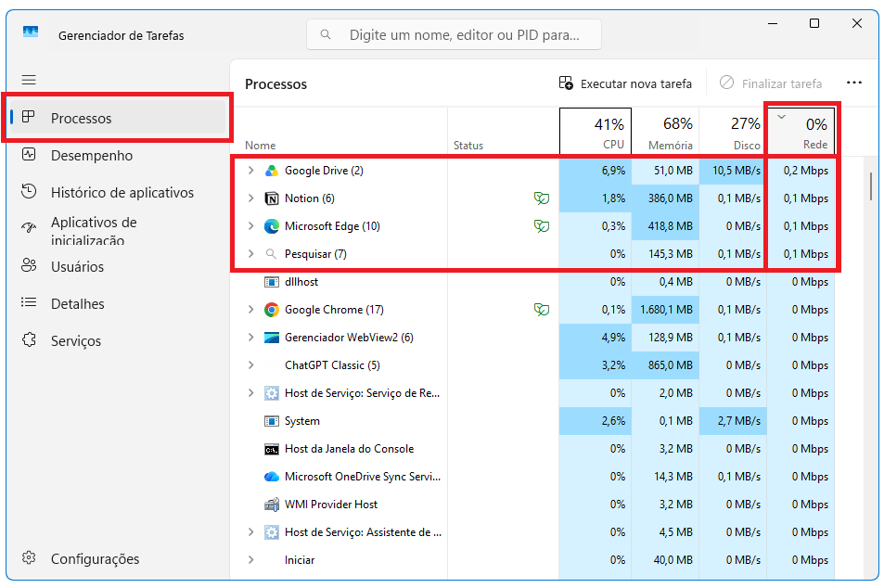Screen dimensions: 884x588
Task: Select the 865,0 MB memory cell
Action: pyautogui.click(x=665, y=365)
